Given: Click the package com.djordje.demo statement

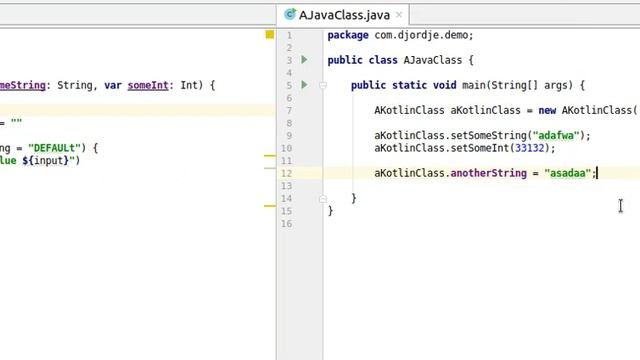Looking at the screenshot, I should coord(400,35).
